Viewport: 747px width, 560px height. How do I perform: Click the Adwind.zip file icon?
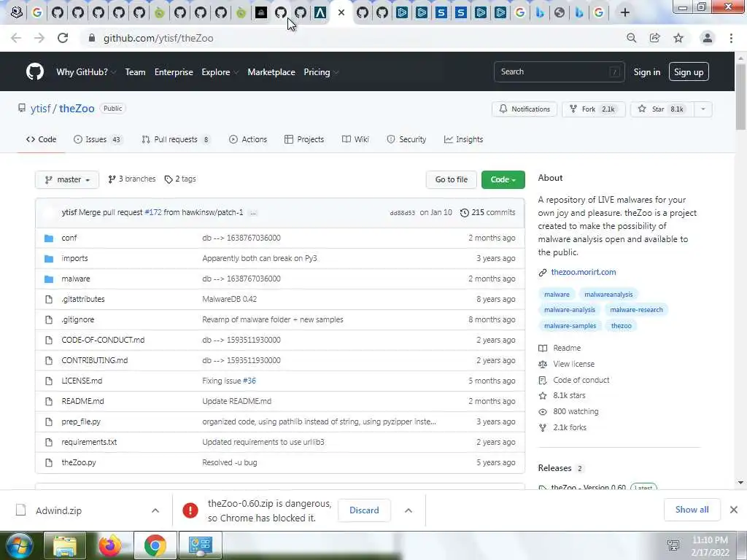21,510
